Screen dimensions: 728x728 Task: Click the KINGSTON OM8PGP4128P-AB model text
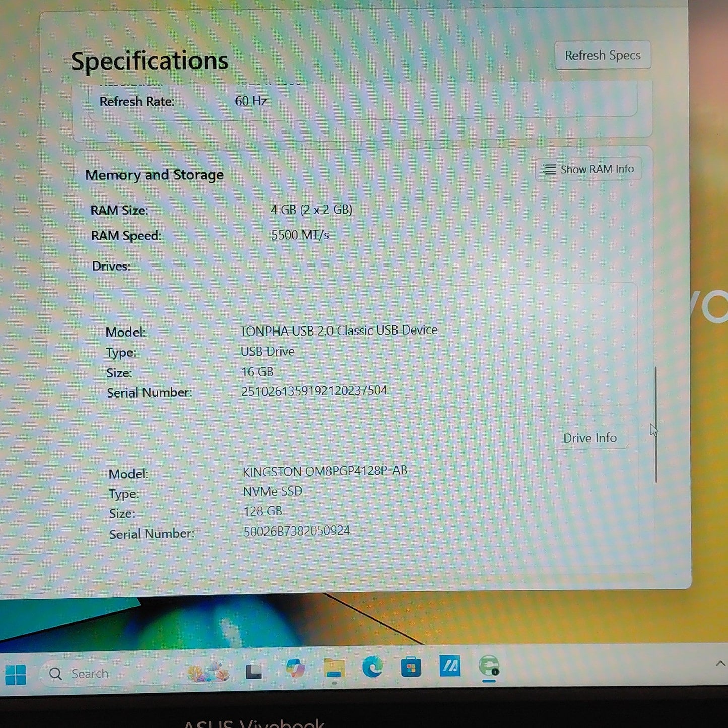click(x=325, y=471)
